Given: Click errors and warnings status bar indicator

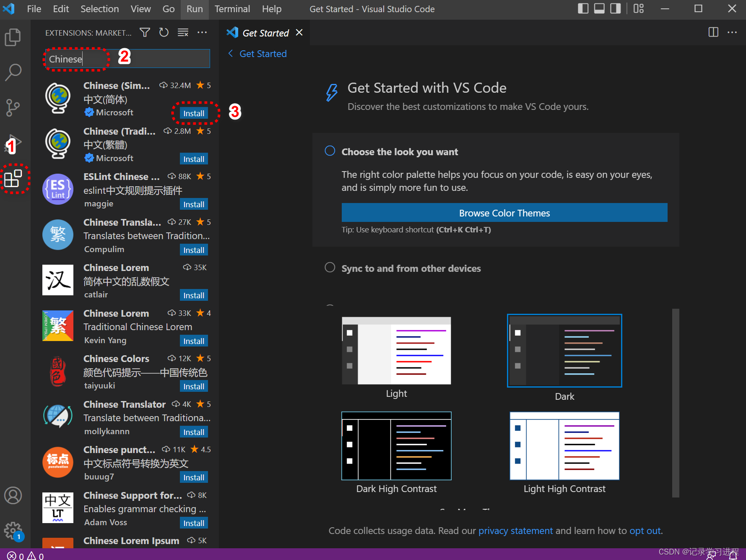Looking at the screenshot, I should coord(25,556).
